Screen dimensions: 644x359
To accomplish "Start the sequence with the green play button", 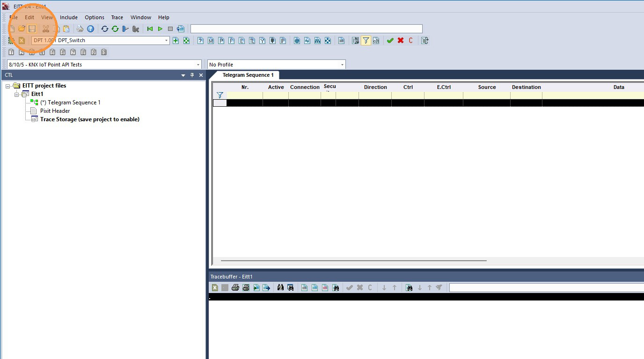I will point(160,29).
